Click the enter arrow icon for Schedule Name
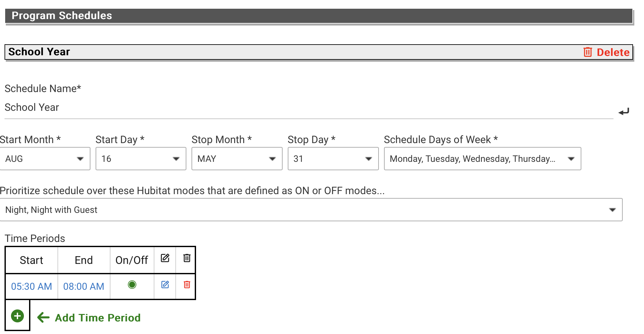The image size is (644, 334). [624, 112]
